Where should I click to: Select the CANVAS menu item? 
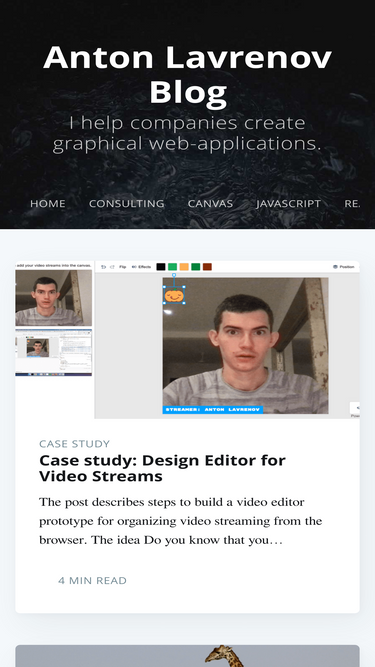(x=210, y=204)
